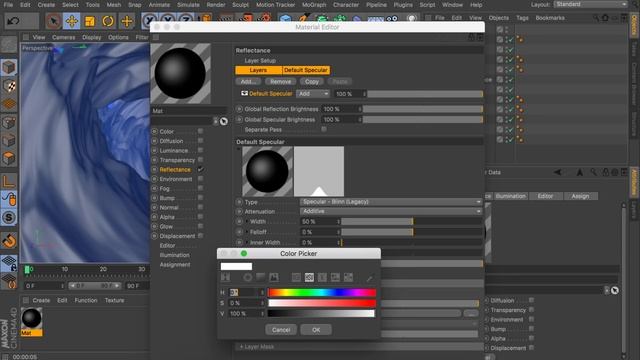The width and height of the screenshot is (640, 360).
Task: Click the Undo arrow in the top toolbar
Action: point(13,21)
